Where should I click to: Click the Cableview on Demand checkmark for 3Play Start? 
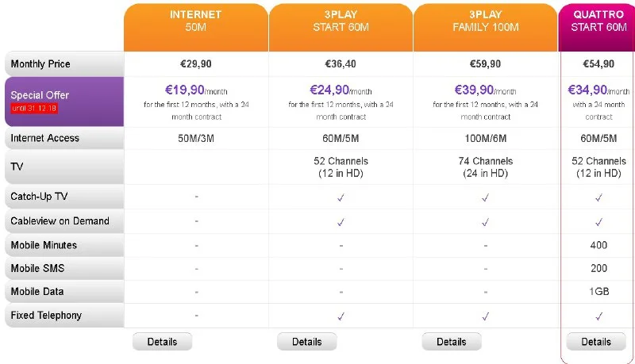pyautogui.click(x=341, y=221)
